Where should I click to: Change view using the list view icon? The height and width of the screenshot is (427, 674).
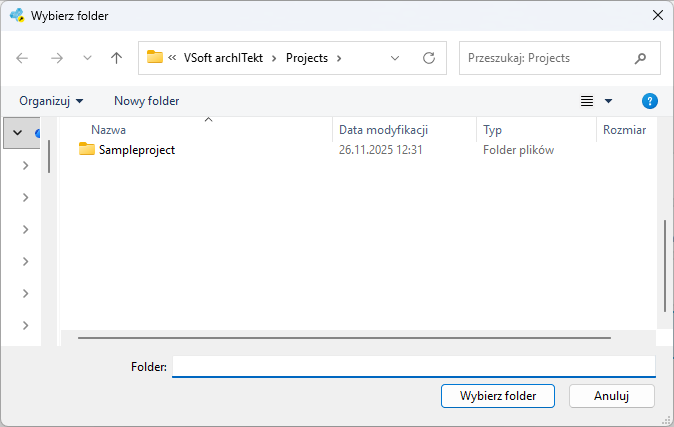tap(587, 101)
